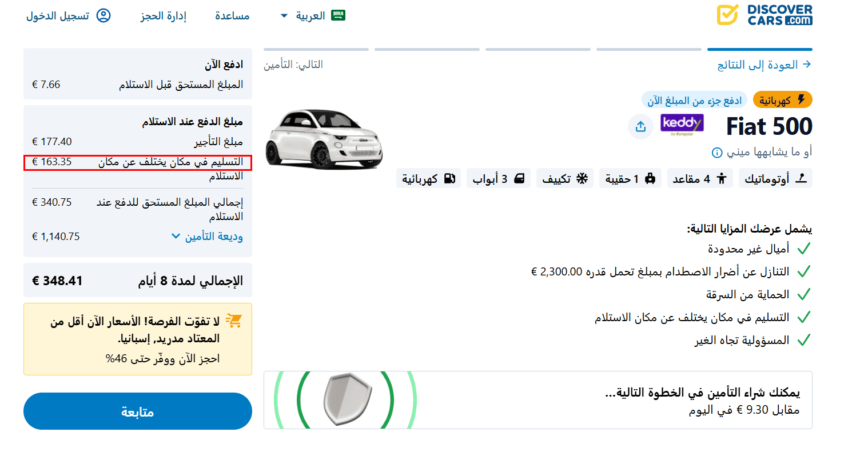Click the € 177.40 rental amount
Screen dimensions: 868x452
tap(52, 142)
